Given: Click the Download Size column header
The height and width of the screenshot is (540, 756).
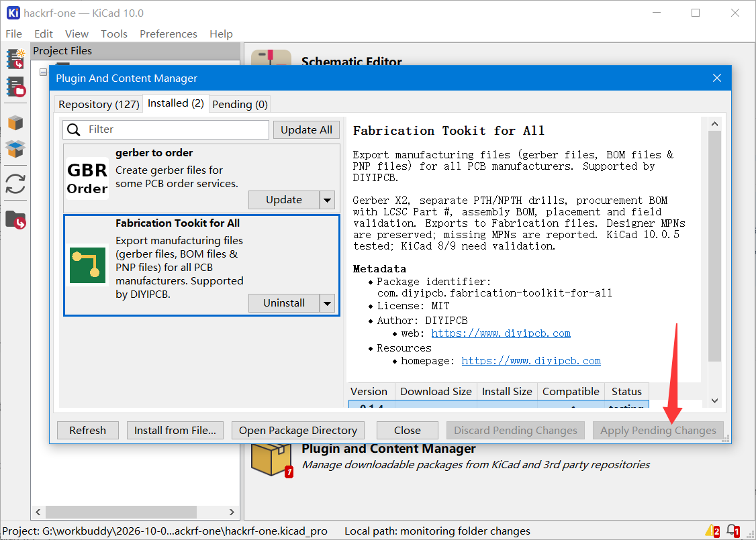Looking at the screenshot, I should (436, 392).
